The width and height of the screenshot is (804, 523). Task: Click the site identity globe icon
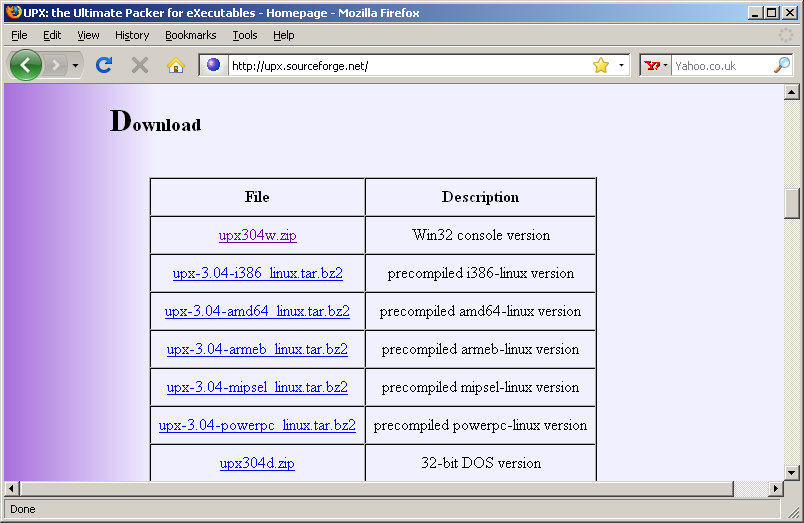pos(213,65)
